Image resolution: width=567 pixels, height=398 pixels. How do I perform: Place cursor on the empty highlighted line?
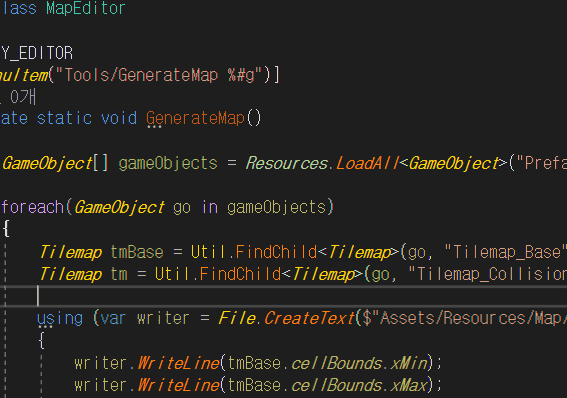(284, 296)
